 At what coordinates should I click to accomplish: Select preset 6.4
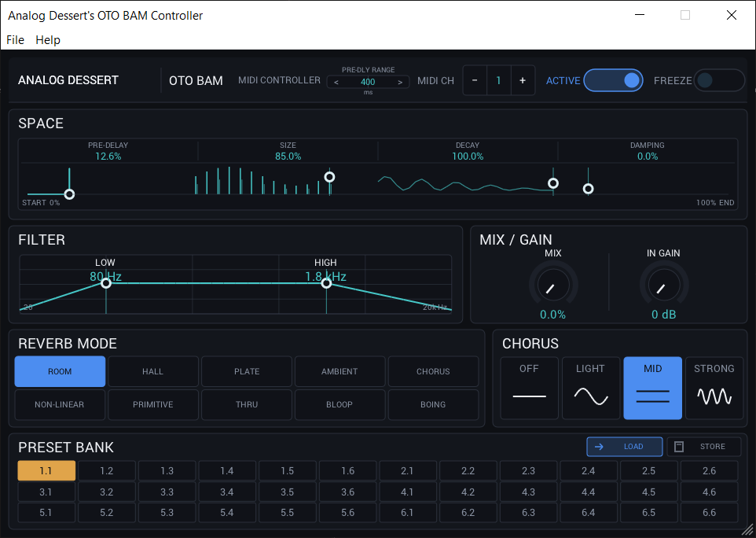click(589, 513)
